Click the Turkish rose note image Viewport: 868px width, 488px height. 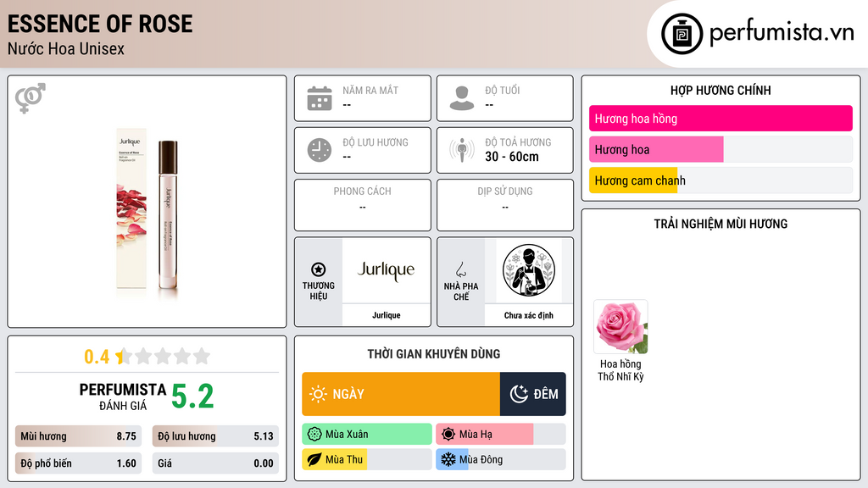click(x=620, y=327)
